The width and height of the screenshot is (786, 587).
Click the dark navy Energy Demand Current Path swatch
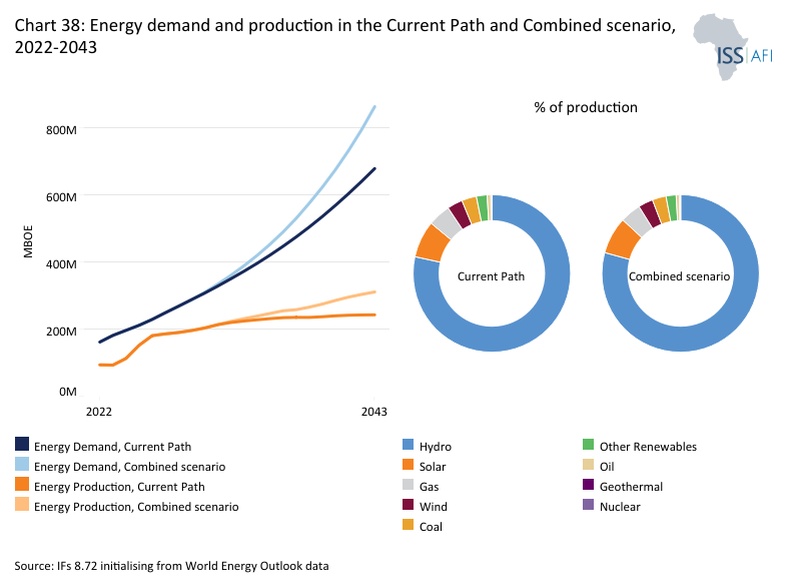pyautogui.click(x=22, y=444)
